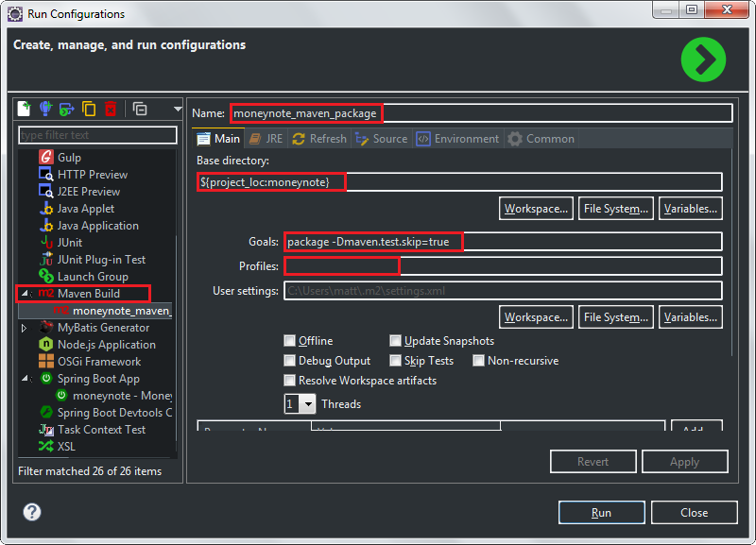Delete the selected launch configuration
Screen dimensions: 756x545
pyautogui.click(x=110, y=109)
